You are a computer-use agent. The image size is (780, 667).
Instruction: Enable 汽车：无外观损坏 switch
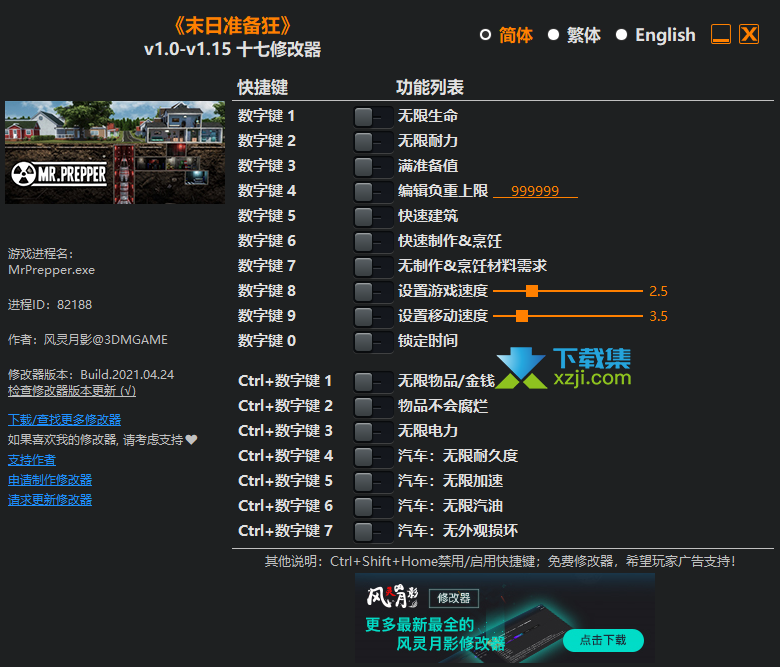pyautogui.click(x=373, y=531)
